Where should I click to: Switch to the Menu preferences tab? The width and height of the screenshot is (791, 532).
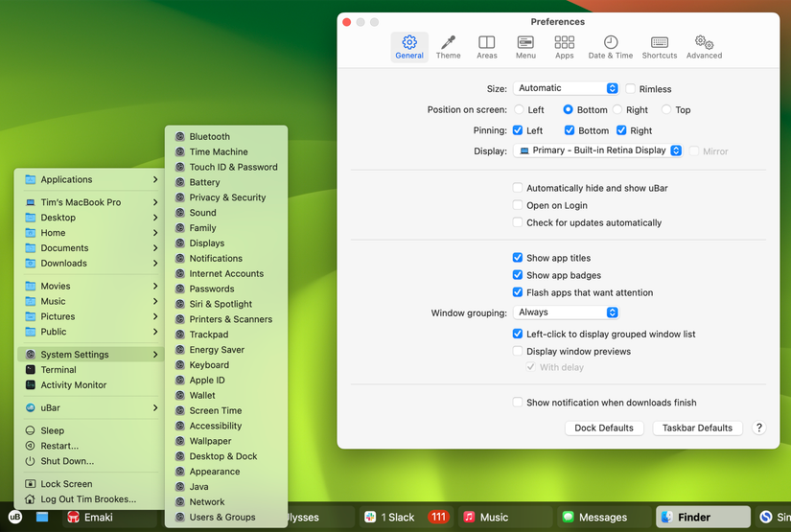coord(525,47)
